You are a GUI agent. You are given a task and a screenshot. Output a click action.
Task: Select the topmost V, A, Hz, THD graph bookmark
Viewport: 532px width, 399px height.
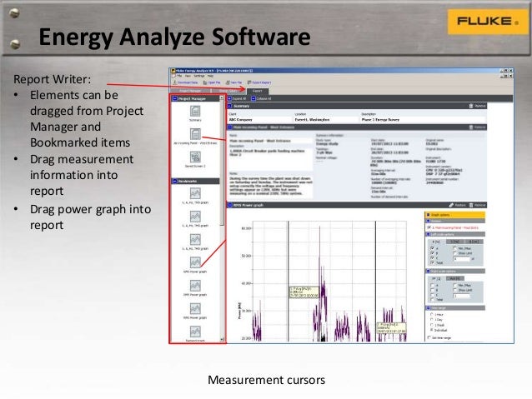pos(195,193)
